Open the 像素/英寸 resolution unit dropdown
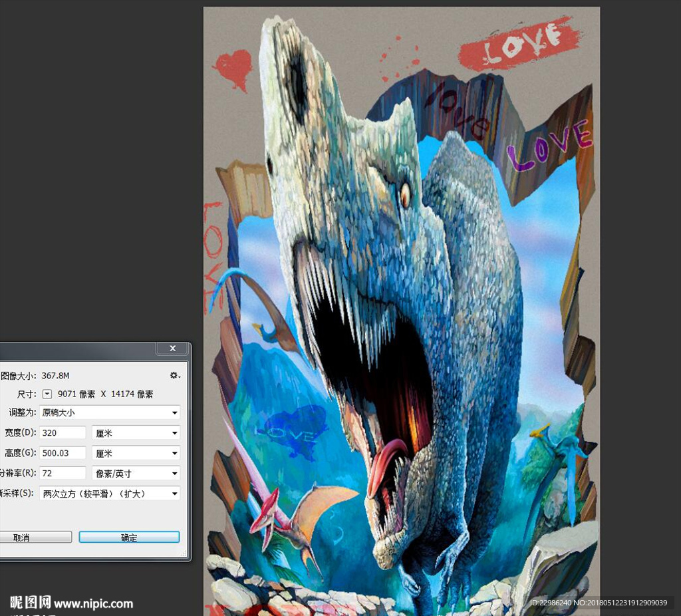The height and width of the screenshot is (616, 681). tap(136, 473)
